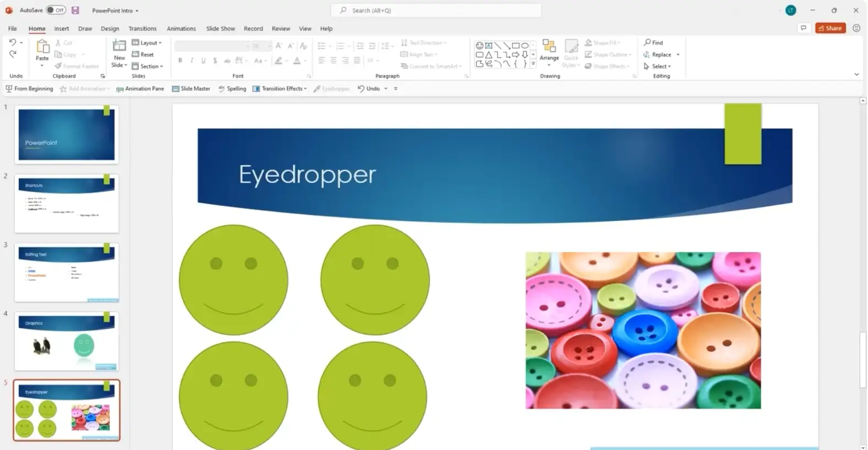The height and width of the screenshot is (450, 868).
Task: Select slide 4 Graphics thumbnail
Action: click(x=67, y=341)
